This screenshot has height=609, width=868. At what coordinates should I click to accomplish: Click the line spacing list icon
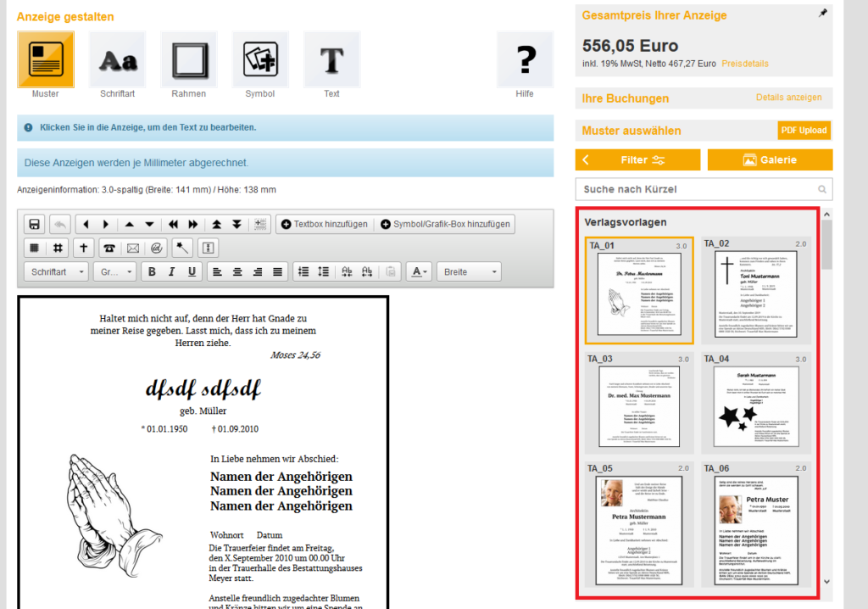pos(303,271)
